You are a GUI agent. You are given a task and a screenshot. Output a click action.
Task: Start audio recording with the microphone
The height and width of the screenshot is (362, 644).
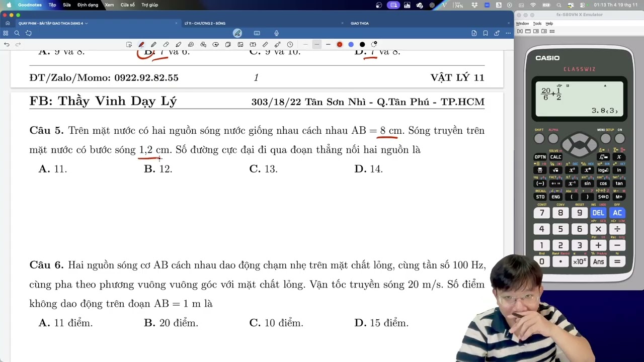click(x=276, y=33)
